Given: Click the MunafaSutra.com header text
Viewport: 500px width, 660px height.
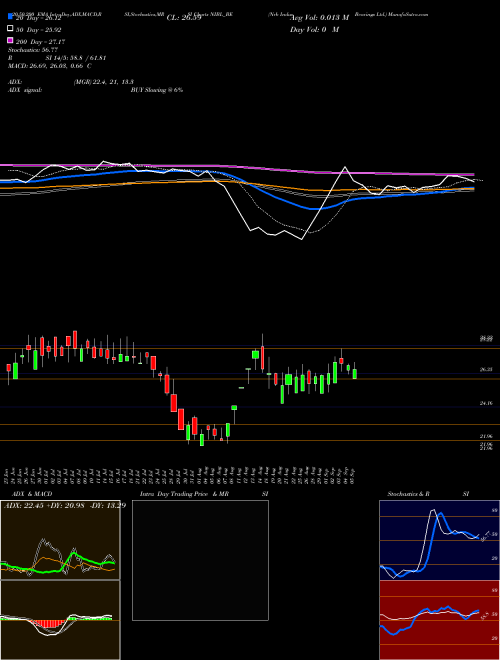Looking at the screenshot, I should pos(408,14).
